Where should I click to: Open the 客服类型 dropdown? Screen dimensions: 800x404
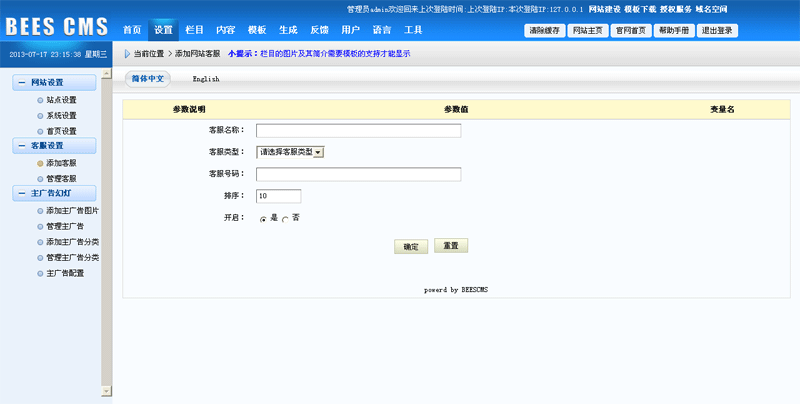point(290,152)
